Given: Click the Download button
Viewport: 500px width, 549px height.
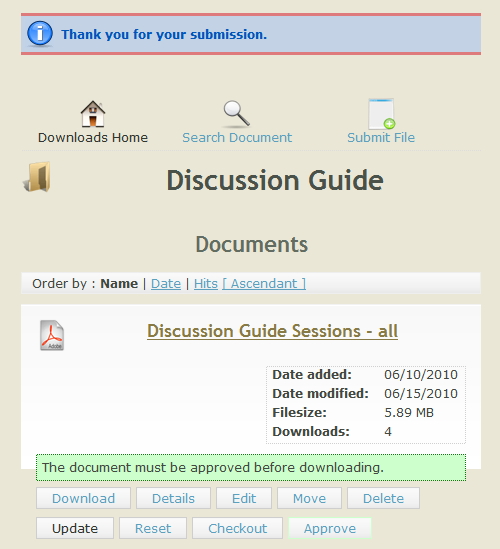Looking at the screenshot, I should click(x=83, y=498).
